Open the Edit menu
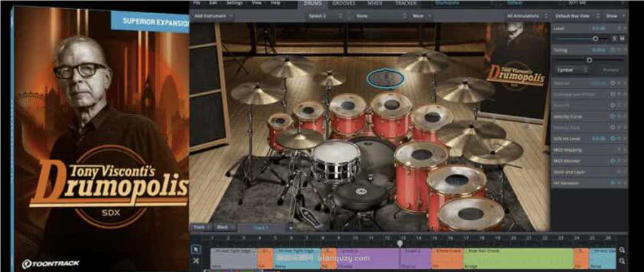The width and height of the screenshot is (644, 272). [x=214, y=3]
